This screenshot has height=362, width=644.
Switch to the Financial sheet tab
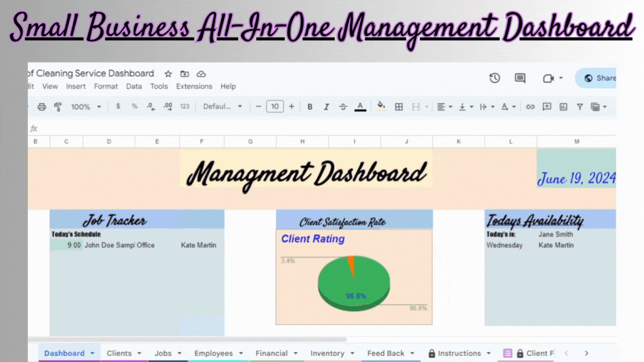(276, 353)
